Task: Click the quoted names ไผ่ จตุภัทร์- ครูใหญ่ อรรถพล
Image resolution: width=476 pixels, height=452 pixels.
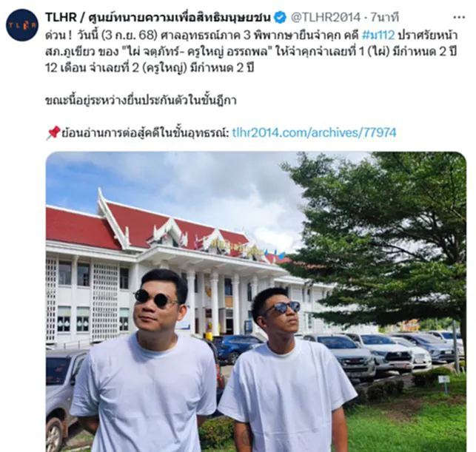Action: point(198,52)
